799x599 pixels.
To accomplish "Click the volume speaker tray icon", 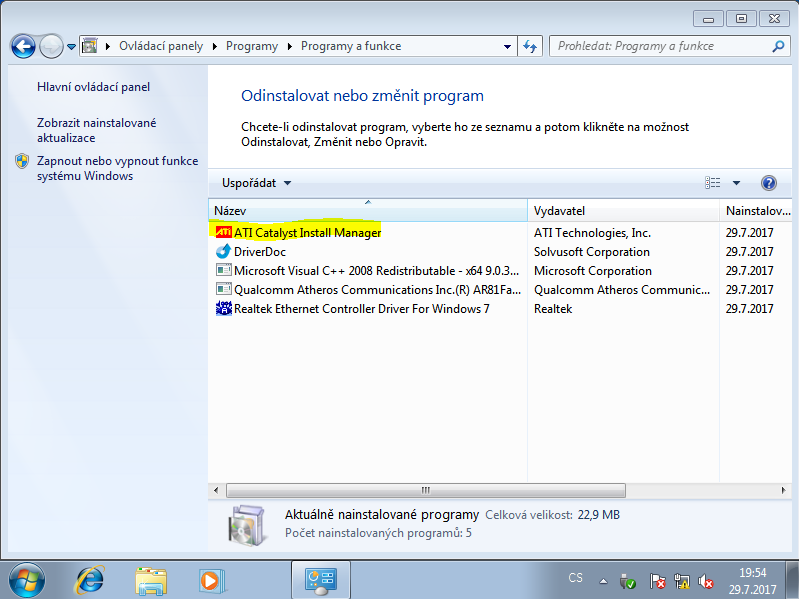I will pyautogui.click(x=706, y=581).
